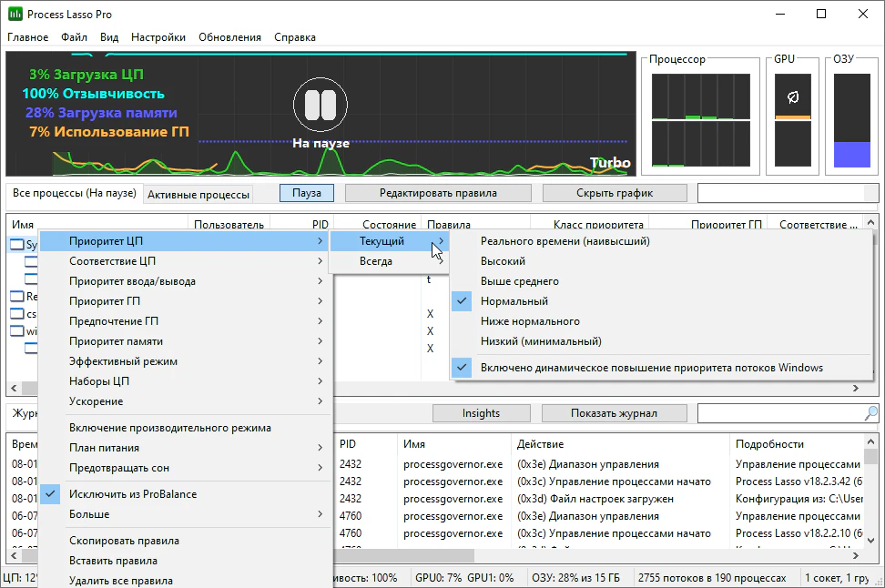This screenshot has width=885, height=588.
Task: Sort log by Действие column header
Action: [x=620, y=444]
